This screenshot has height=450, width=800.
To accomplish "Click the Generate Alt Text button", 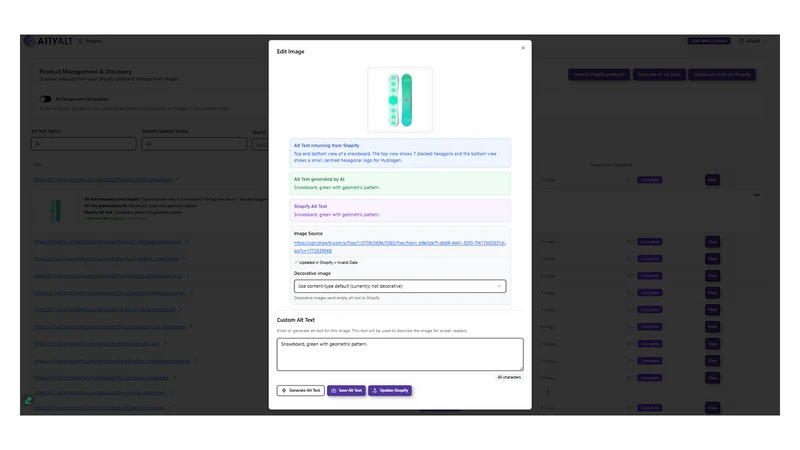I will click(x=301, y=390).
